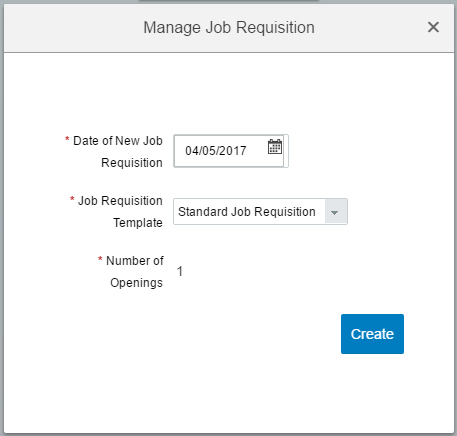The width and height of the screenshot is (457, 436).
Task: Click the blue Create button
Action: [x=372, y=334]
